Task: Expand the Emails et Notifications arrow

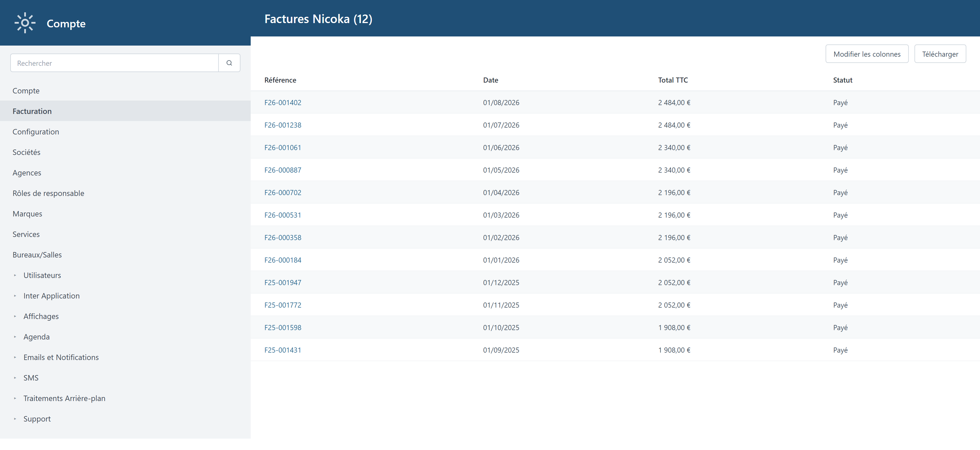Action: pos(15,357)
